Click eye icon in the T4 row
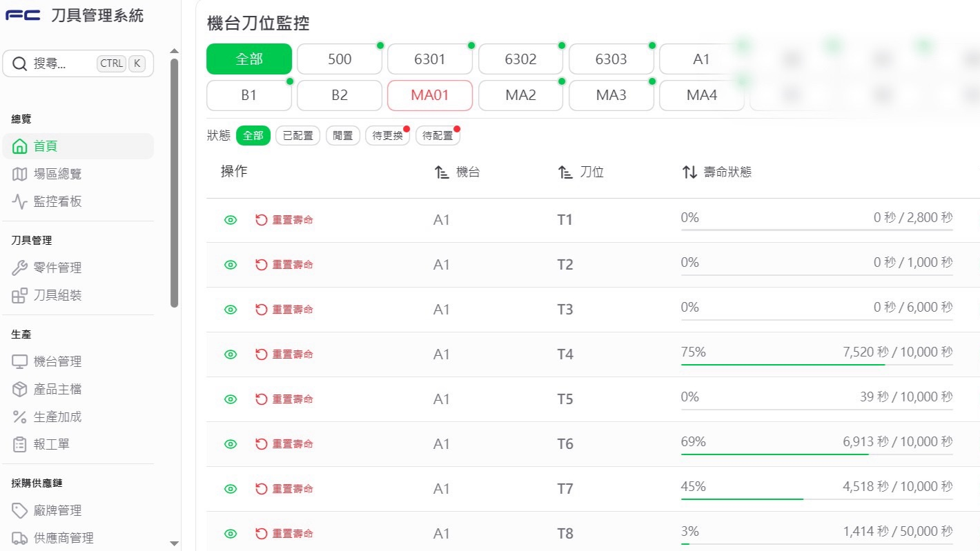The image size is (980, 551). click(231, 354)
